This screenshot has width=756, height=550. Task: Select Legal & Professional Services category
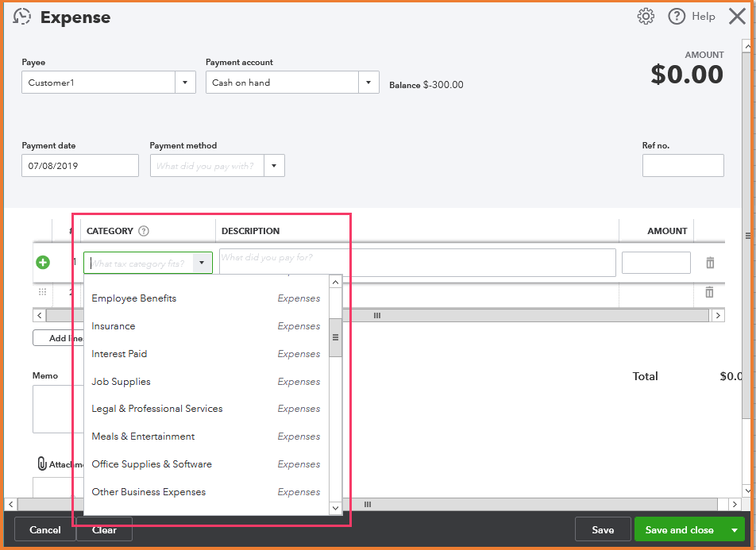click(x=206, y=409)
